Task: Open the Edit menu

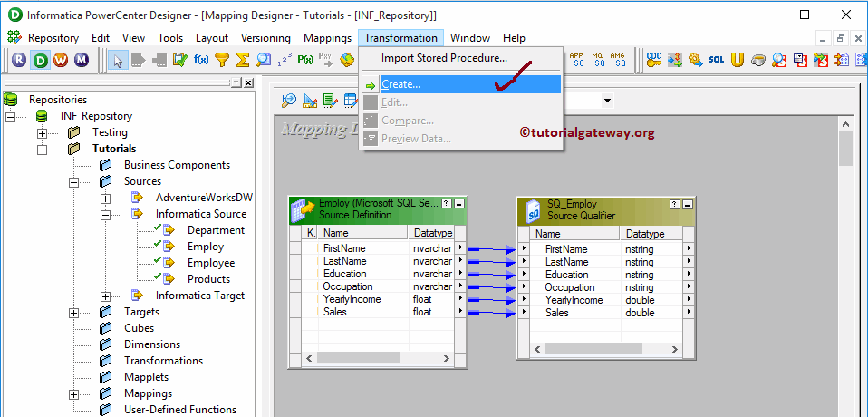Action: click(x=101, y=38)
